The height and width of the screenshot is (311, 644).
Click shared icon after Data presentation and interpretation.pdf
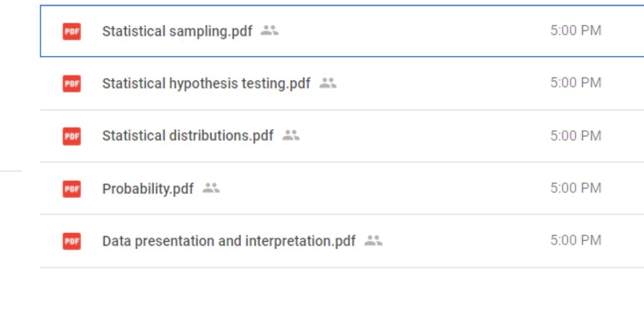coord(373,241)
